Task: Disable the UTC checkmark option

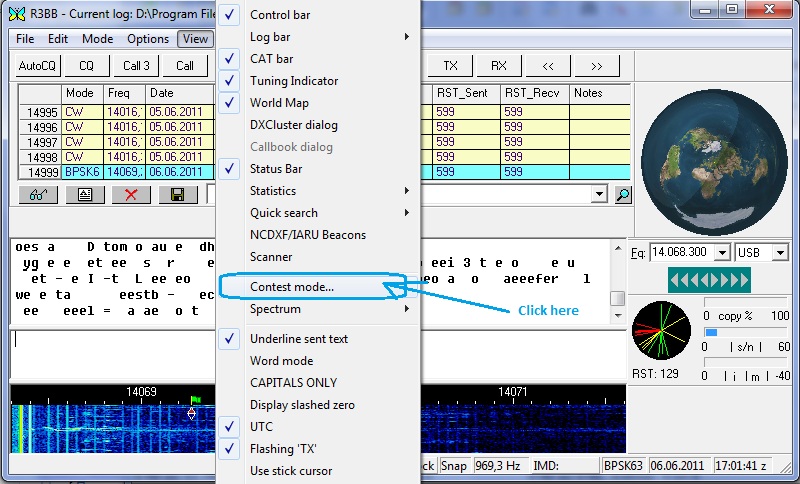Action: [x=262, y=427]
